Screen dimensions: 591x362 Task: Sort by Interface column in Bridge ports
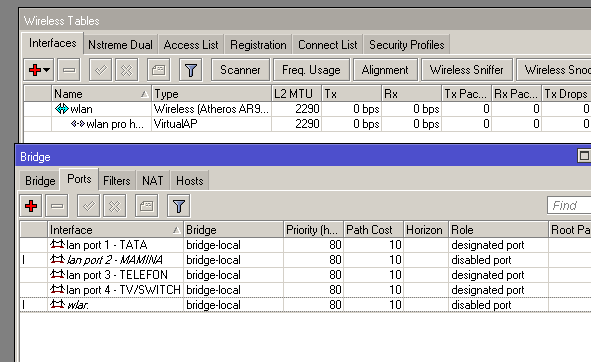pos(115,230)
